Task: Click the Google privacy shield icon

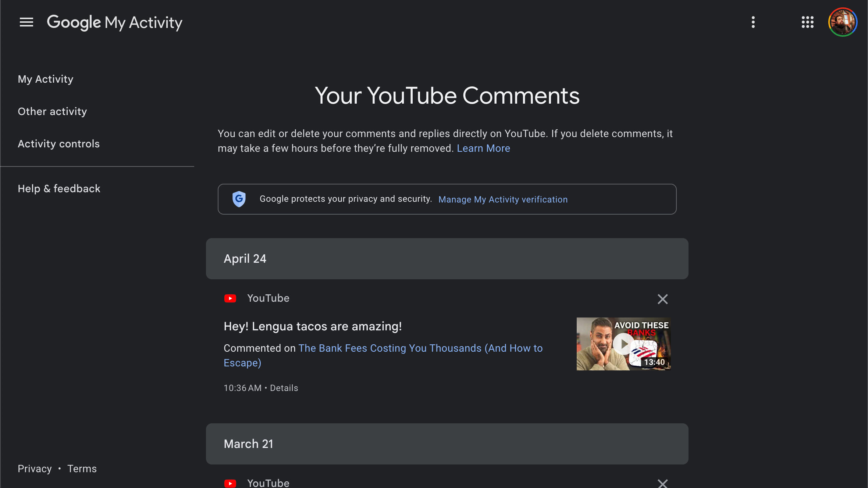Action: point(239,199)
